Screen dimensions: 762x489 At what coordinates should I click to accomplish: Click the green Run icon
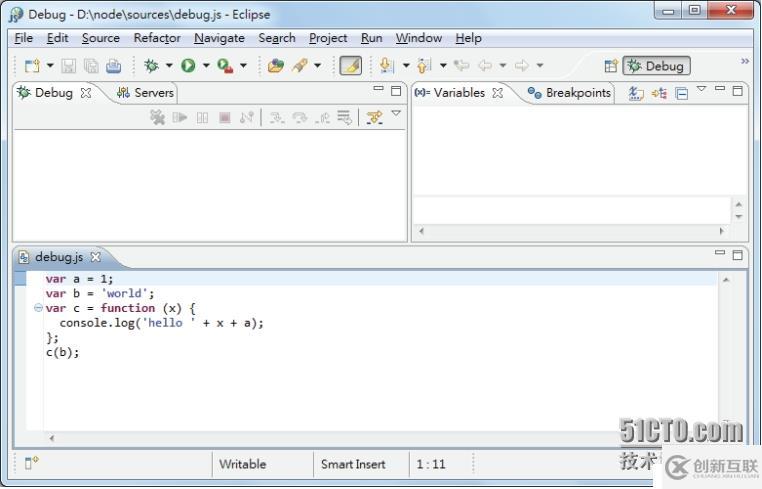tap(188, 66)
